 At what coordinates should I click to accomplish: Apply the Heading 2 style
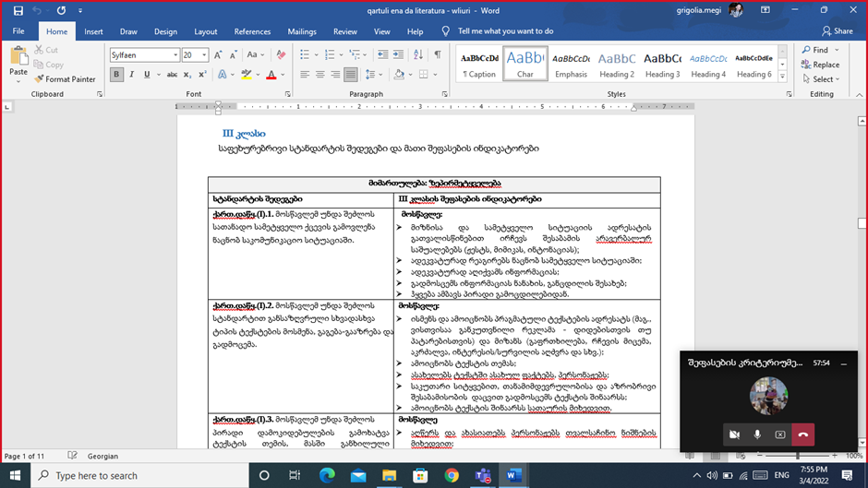pos(617,64)
